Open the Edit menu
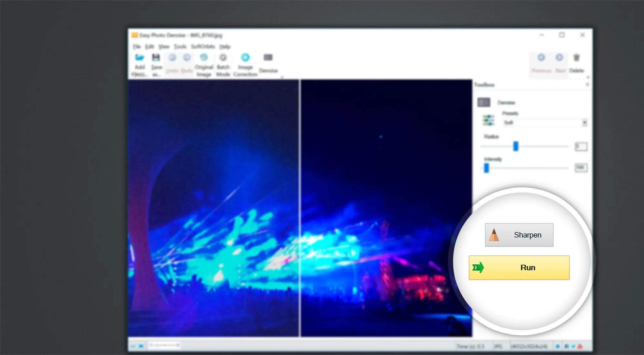 click(149, 47)
